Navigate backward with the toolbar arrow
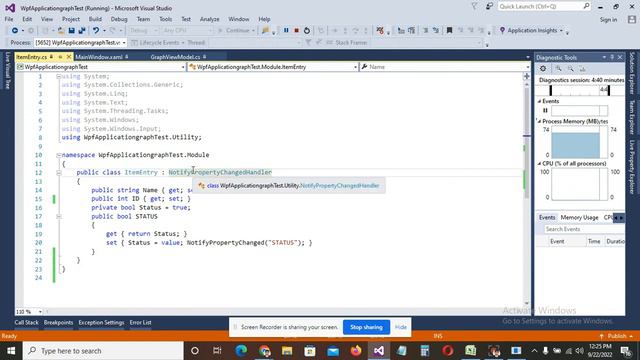Image resolution: width=640 pixels, height=360 pixels. tap(15, 30)
